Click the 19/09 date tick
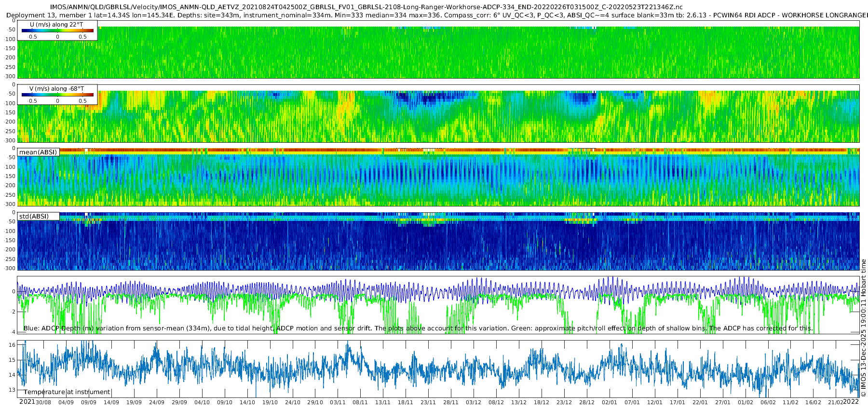 click(x=134, y=402)
